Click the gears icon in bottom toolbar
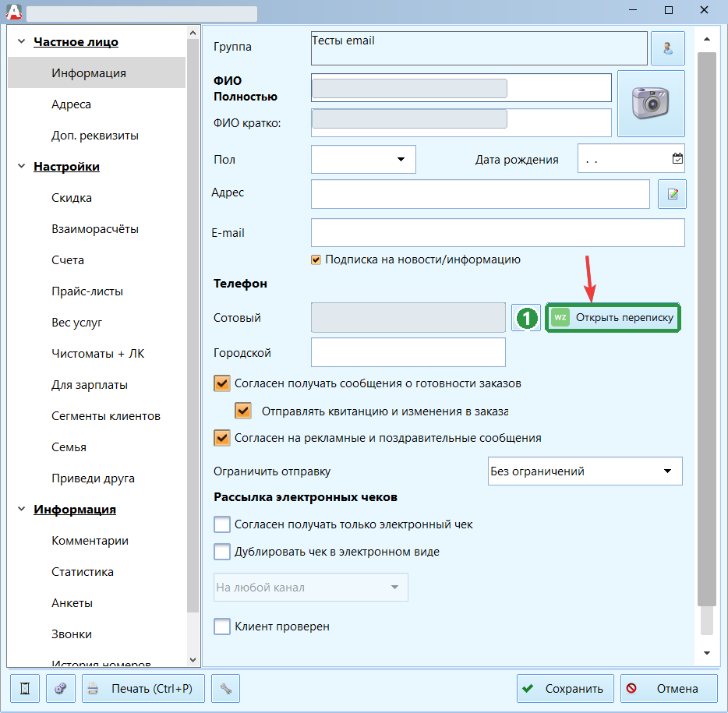Screen dimensions: 728x713 coord(61,688)
